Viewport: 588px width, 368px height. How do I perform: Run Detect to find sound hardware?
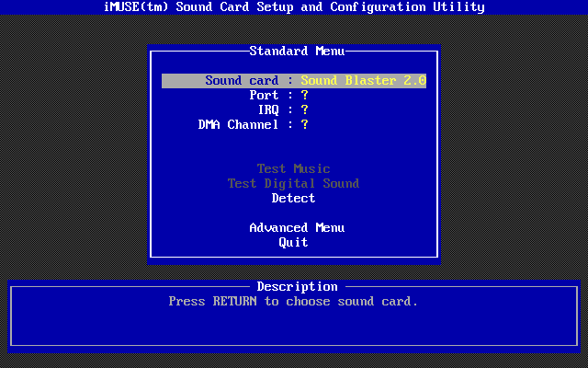[x=293, y=199]
